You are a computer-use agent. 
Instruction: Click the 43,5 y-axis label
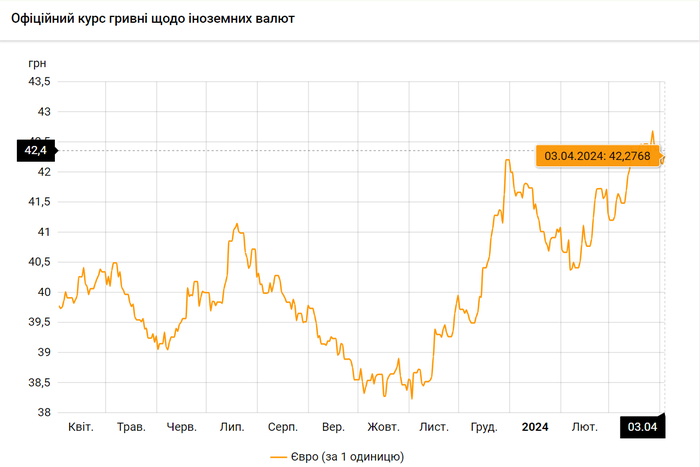click(x=38, y=81)
